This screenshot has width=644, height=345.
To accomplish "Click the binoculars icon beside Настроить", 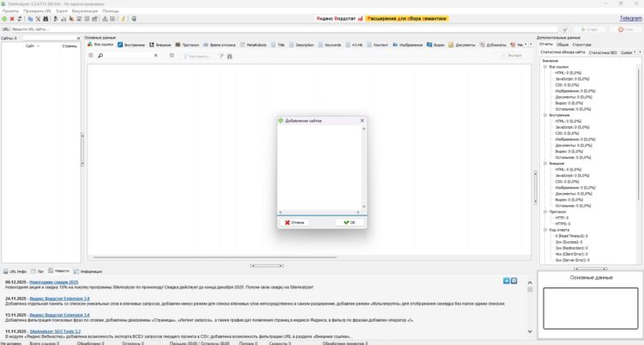I will point(229,56).
